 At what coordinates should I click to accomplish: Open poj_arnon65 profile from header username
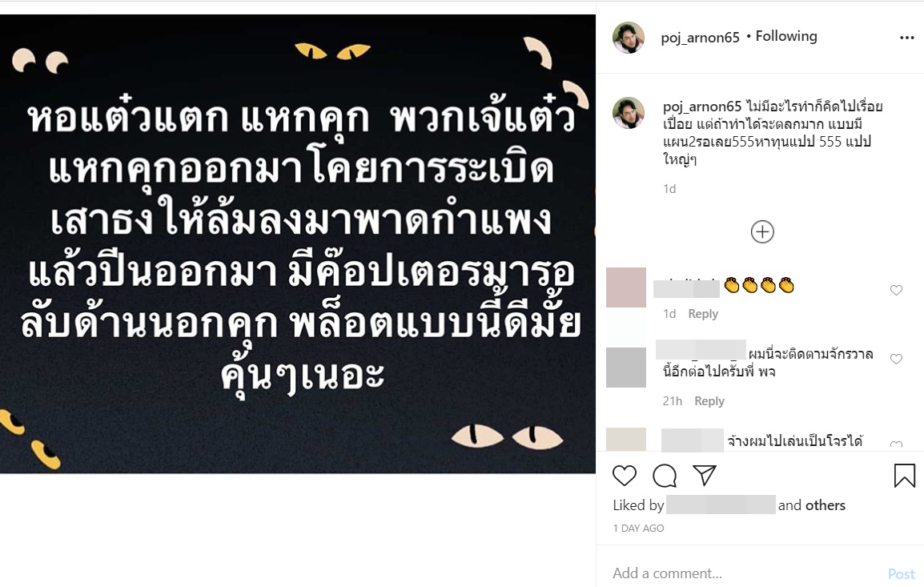(700, 37)
